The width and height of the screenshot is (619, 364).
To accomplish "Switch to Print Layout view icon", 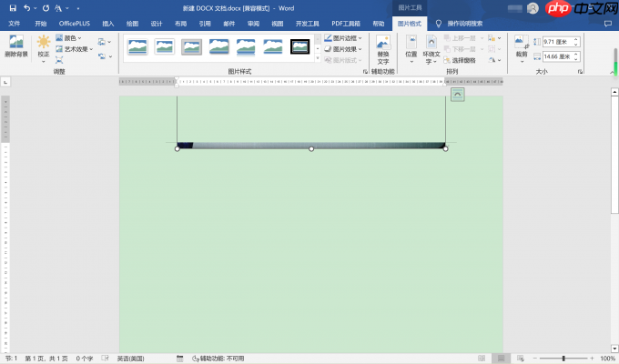I will tap(501, 359).
